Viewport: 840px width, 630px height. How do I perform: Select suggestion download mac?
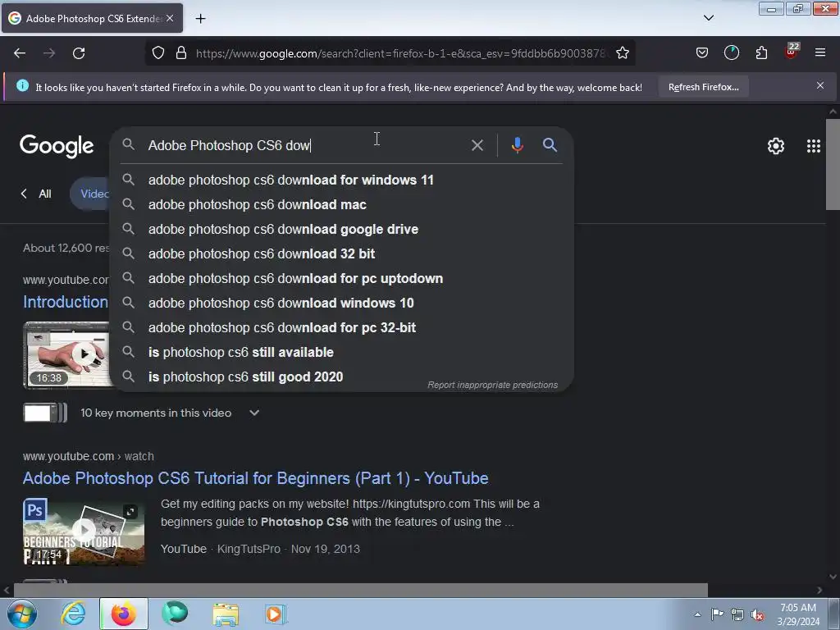pos(342,204)
